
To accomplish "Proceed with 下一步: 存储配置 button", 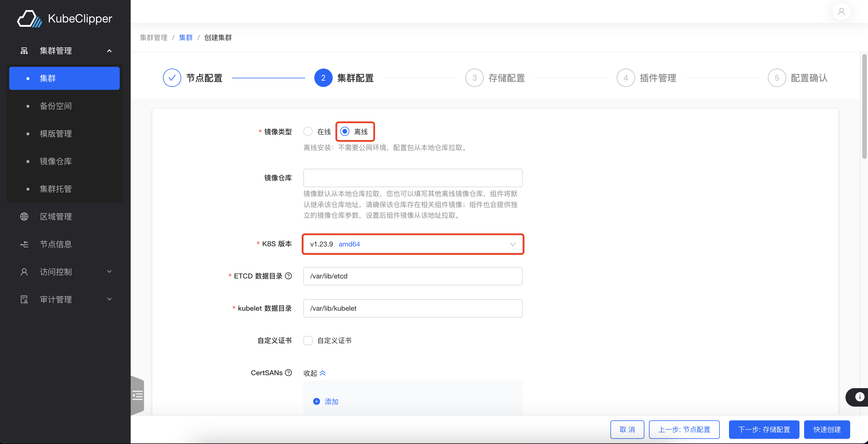I will coord(764,430).
